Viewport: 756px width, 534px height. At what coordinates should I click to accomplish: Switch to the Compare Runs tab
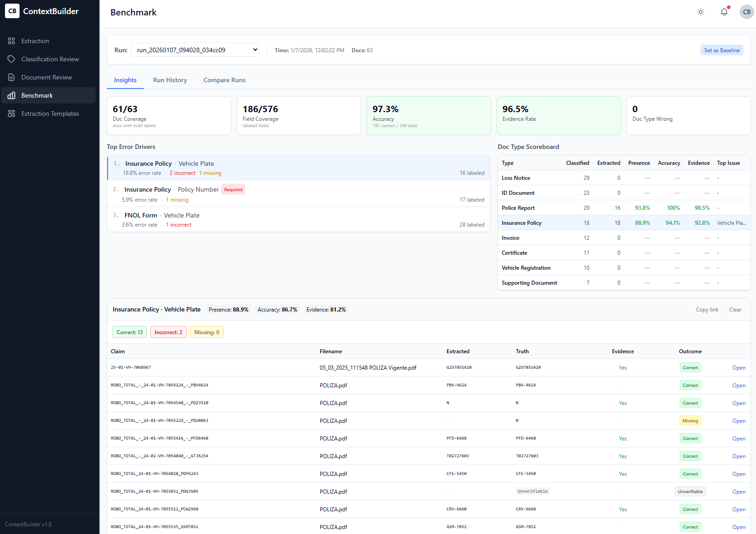tap(224, 80)
